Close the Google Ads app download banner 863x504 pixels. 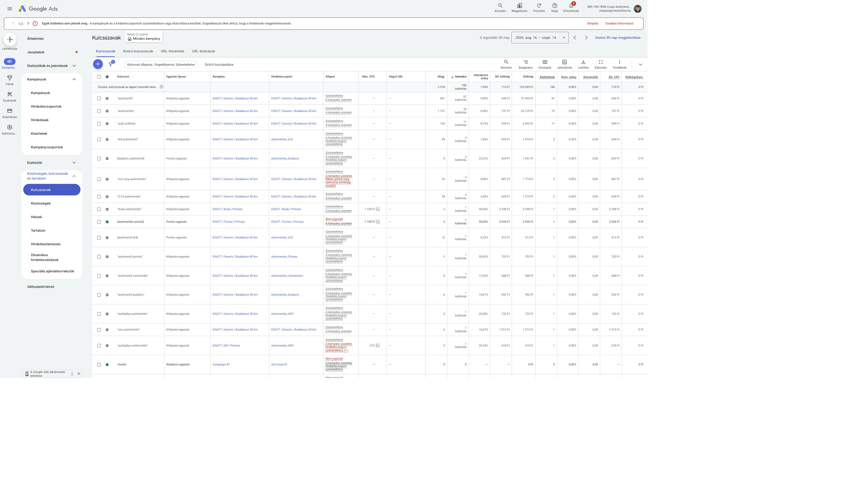[79, 374]
